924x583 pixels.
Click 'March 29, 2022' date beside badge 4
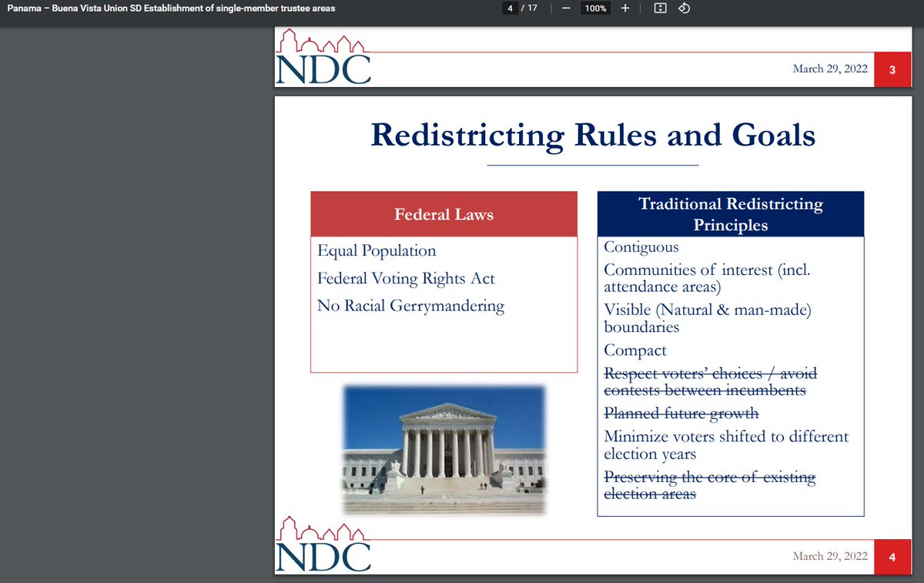830,557
